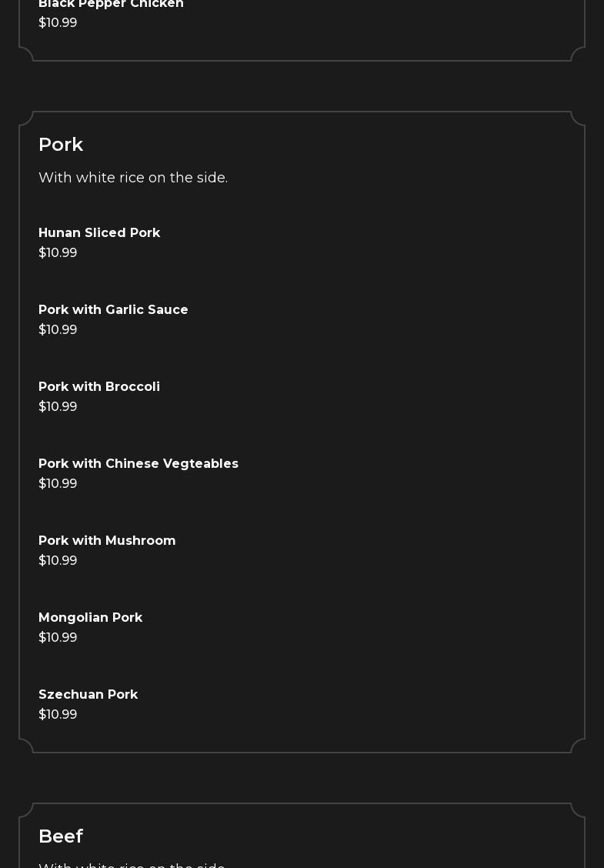
Task: Choose the Mongolian Pork dish
Action: tap(90, 618)
